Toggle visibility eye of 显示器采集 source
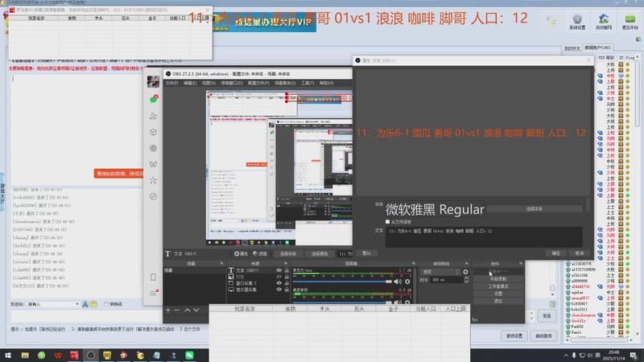This screenshot has height=362, width=644. [279, 290]
